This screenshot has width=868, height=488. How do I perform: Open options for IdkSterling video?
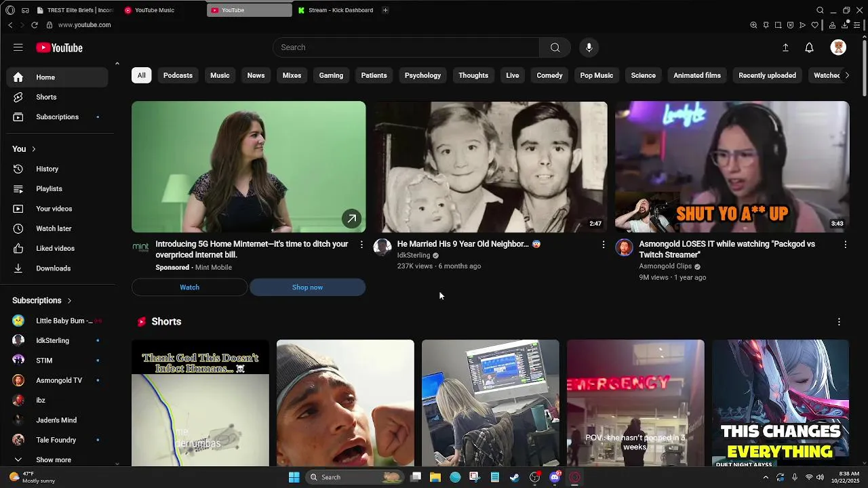coord(604,244)
